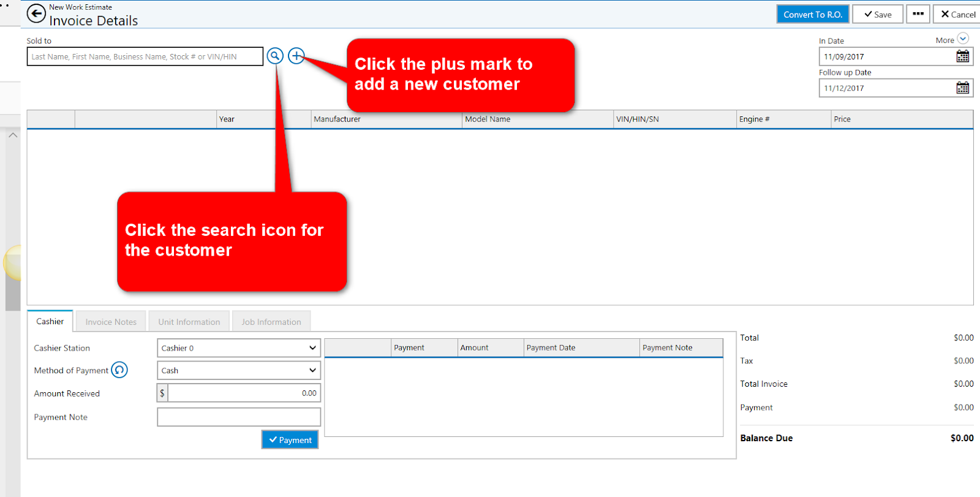980x497 pixels.
Task: Click the refresh icon beside Method of Payment
Action: click(119, 370)
